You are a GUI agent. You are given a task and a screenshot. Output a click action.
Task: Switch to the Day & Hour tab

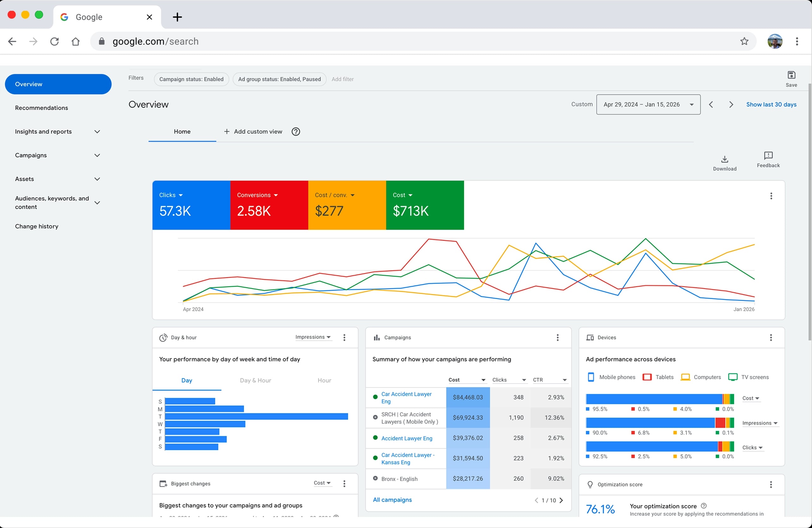[x=255, y=380]
